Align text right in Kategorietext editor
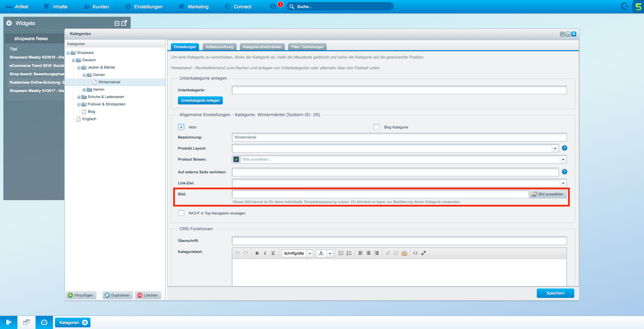 (376, 253)
